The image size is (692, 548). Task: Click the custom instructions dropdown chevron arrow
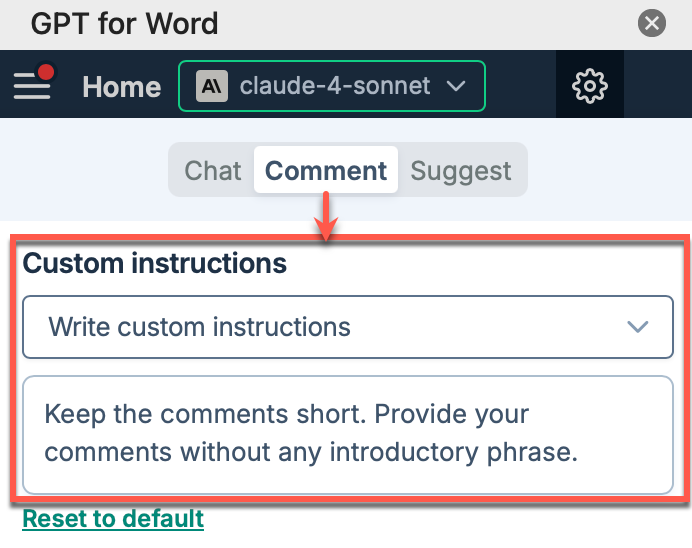(637, 327)
